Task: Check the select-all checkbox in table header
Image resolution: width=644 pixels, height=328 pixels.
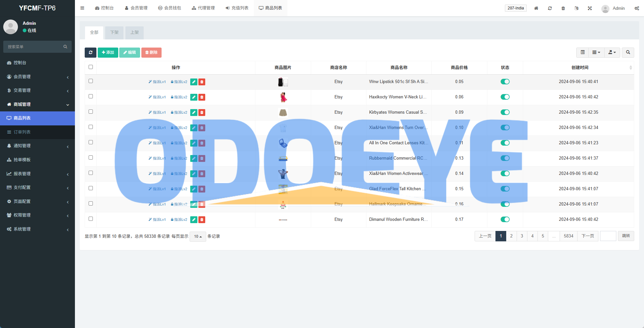Action: pyautogui.click(x=91, y=67)
